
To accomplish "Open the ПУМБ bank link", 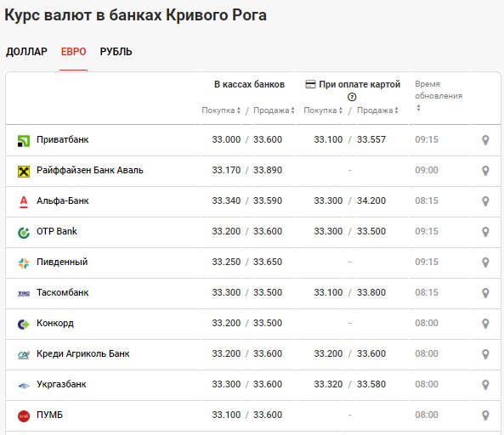I will click(50, 415).
